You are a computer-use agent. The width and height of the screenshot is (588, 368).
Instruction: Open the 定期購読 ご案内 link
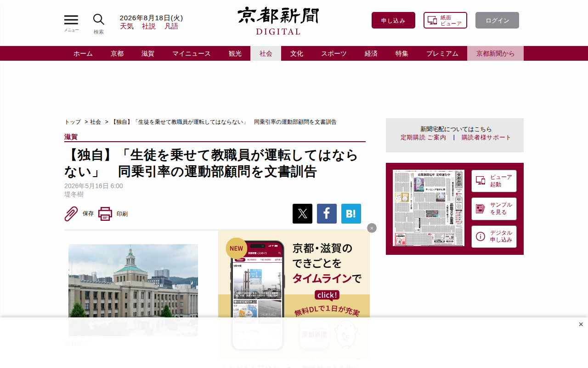click(423, 138)
